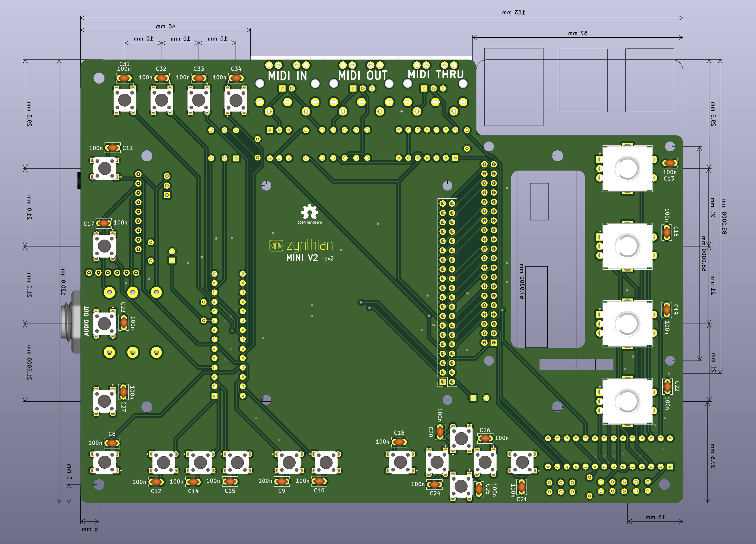Select the MIDI THRU silkscreen label
Screen dimensions: 756x544
pyautogui.click(x=436, y=74)
